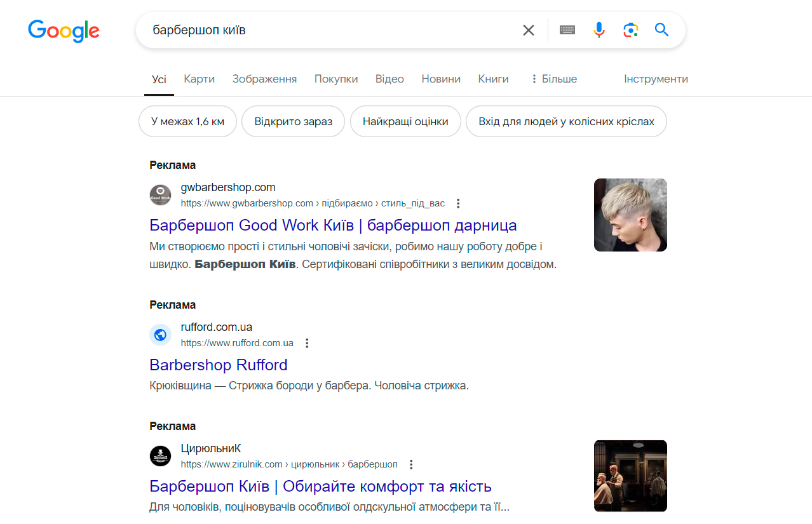The height and width of the screenshot is (524, 812).
Task: Open the Книги tab
Action: click(494, 79)
